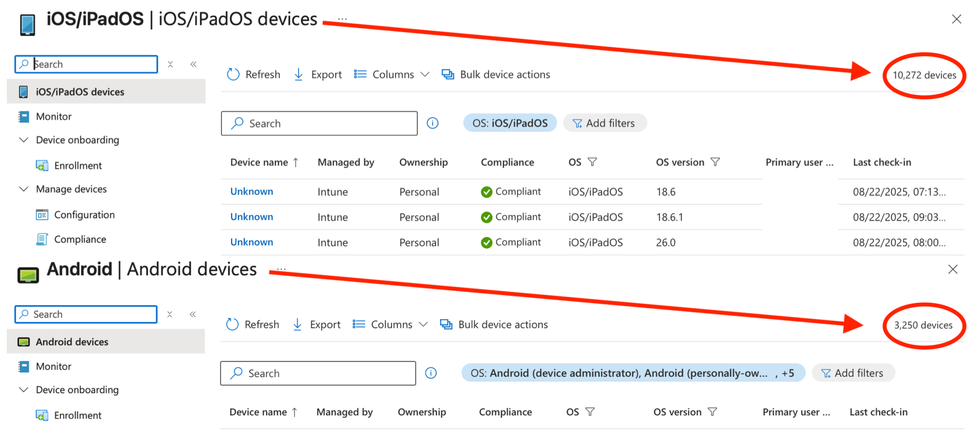Viewport: 980px width, 435px height.
Task: Clear the Android sidebar search box
Action: point(170,314)
